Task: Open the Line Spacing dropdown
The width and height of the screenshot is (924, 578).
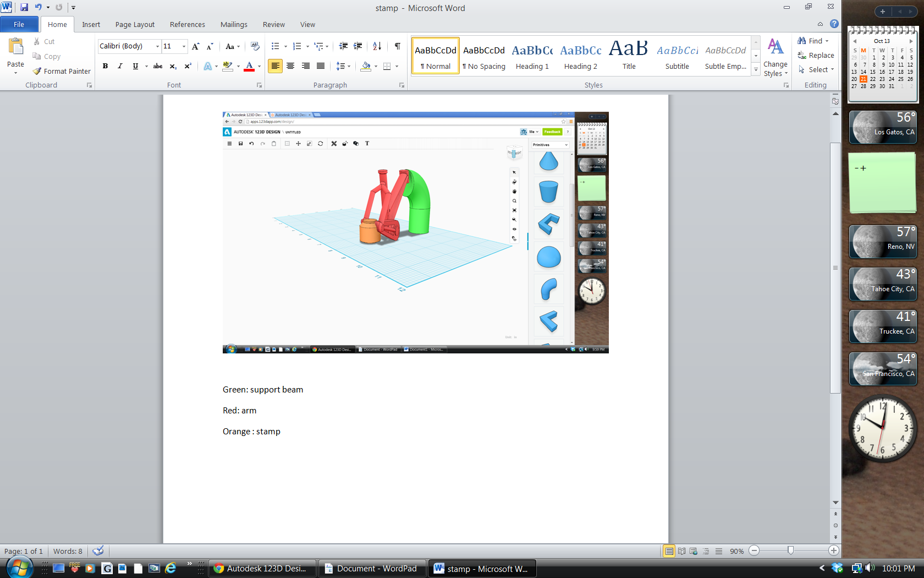Action: (x=343, y=66)
